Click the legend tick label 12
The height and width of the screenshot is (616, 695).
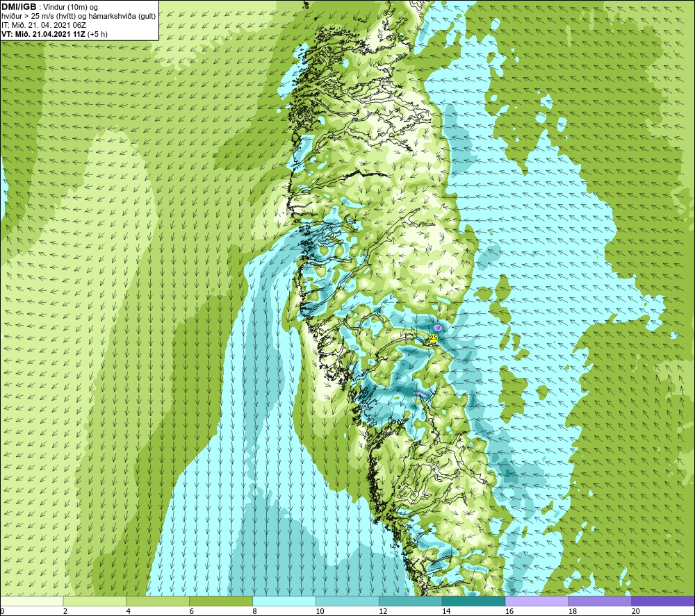[383, 612]
